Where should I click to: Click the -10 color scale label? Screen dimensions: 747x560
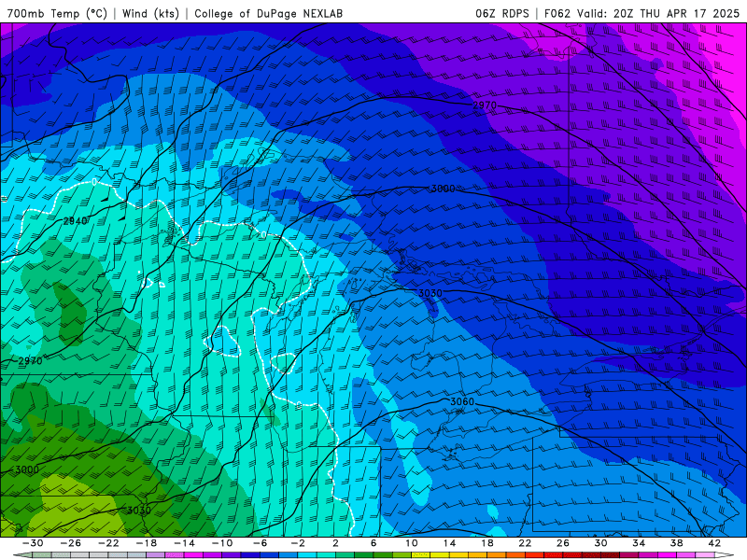click(x=222, y=543)
